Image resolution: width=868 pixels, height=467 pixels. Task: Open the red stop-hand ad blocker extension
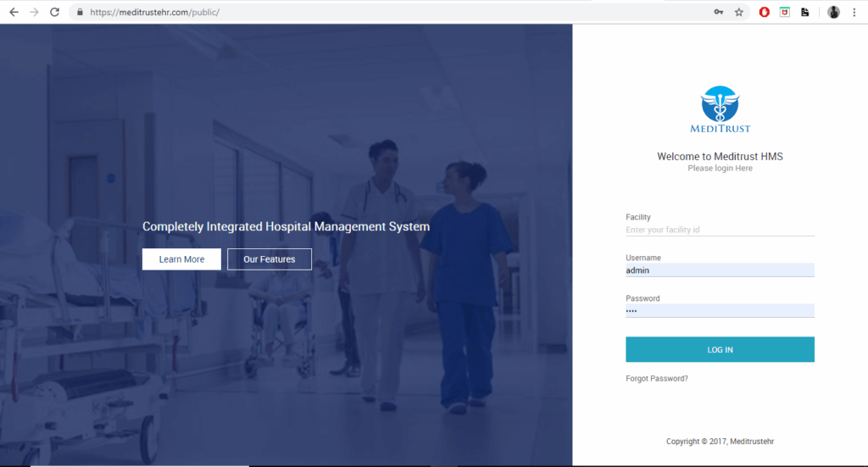[x=764, y=12]
